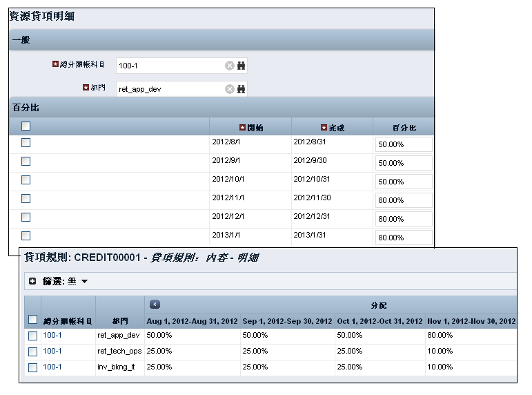The height and width of the screenshot is (395, 532).
Task: Open 100-1 link in ret_tech_ops row
Action: pyautogui.click(x=52, y=351)
